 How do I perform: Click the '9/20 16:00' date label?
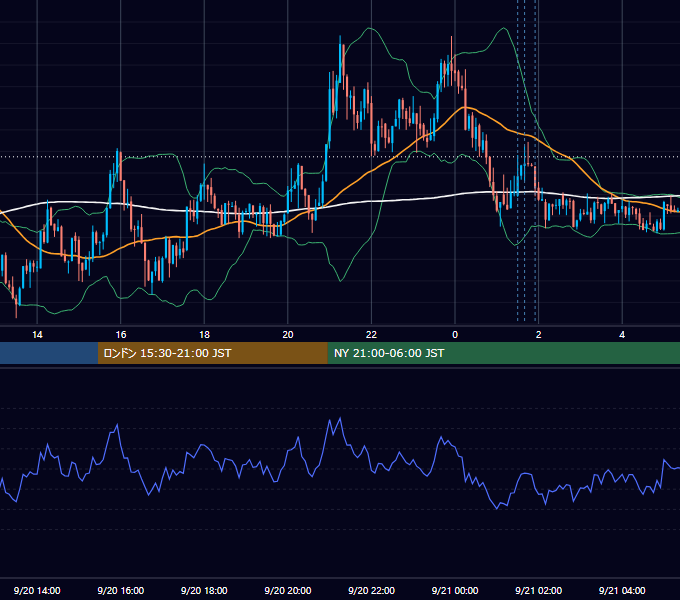click(121, 590)
